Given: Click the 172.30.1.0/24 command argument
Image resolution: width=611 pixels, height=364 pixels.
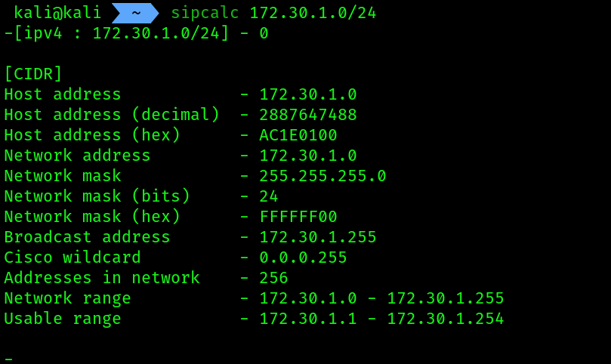Looking at the screenshot, I should pos(313,13).
